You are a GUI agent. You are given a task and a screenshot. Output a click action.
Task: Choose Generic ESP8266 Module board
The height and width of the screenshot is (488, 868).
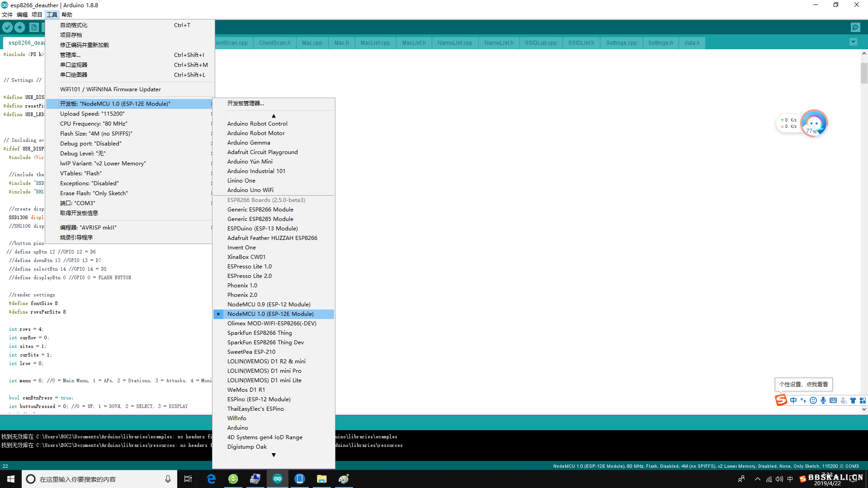(x=260, y=210)
